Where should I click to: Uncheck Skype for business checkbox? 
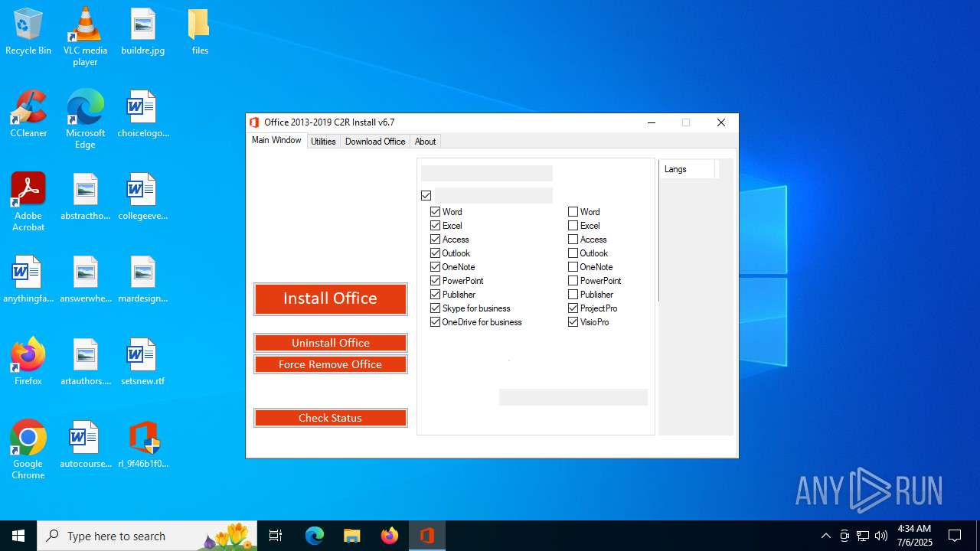point(435,308)
